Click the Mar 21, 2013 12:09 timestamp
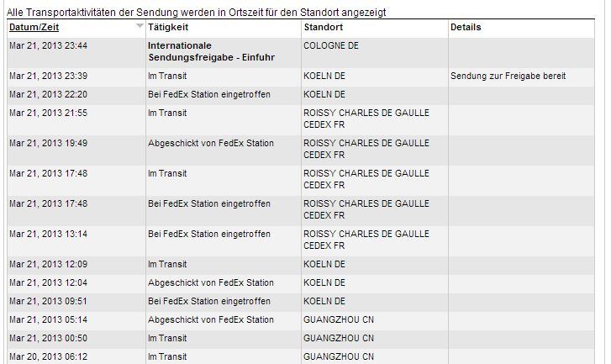Image resolution: width=611 pixels, height=364 pixels. point(48,264)
